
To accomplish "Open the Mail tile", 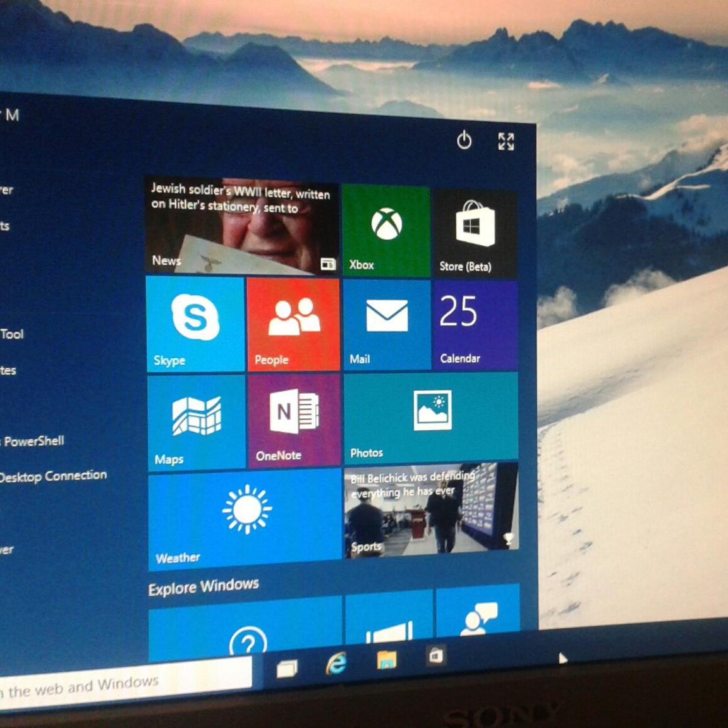I will point(387,325).
